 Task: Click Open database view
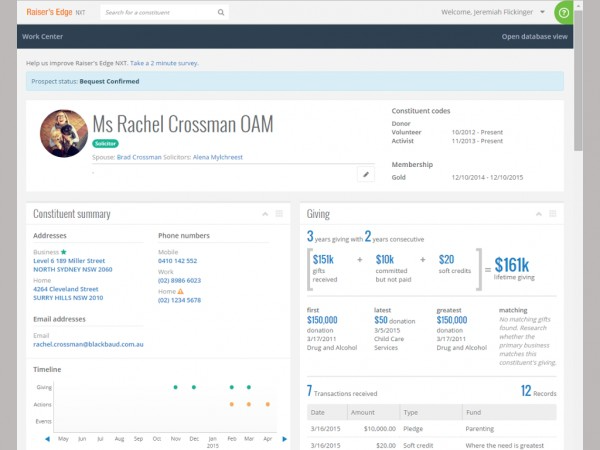[535, 36]
